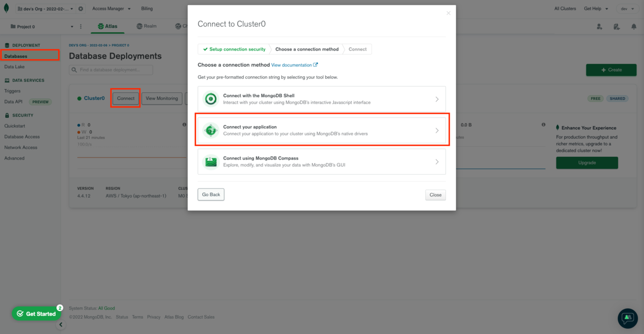Open the Atlas Blog footer link

[174, 317]
